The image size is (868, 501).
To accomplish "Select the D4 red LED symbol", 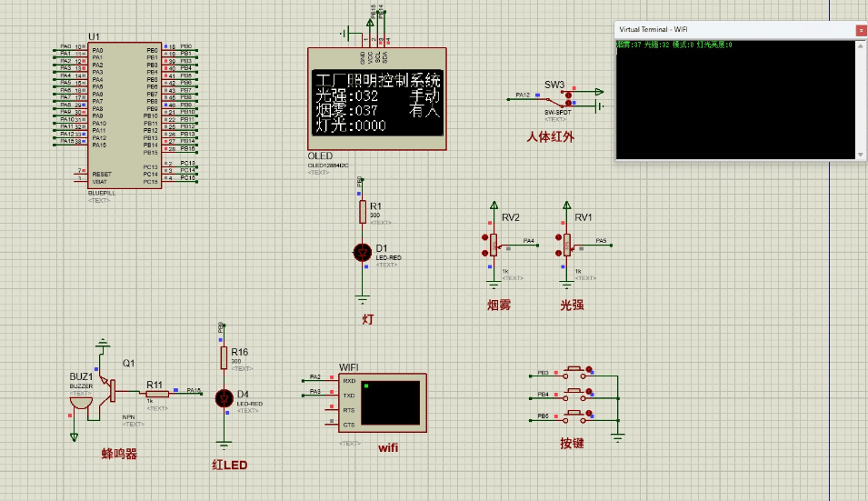I will pyautogui.click(x=224, y=397).
